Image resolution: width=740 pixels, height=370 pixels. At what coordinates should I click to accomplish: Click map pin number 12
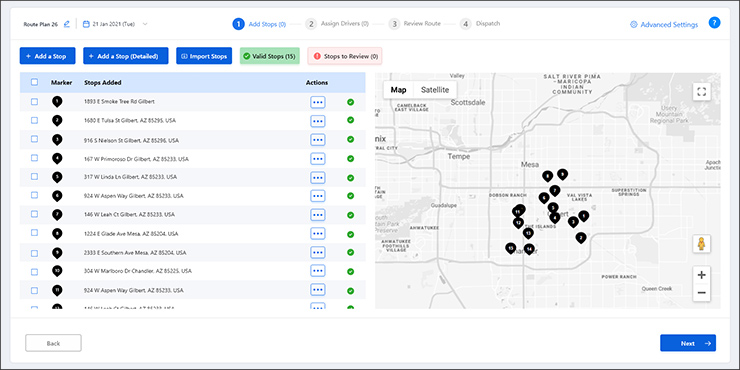point(518,222)
